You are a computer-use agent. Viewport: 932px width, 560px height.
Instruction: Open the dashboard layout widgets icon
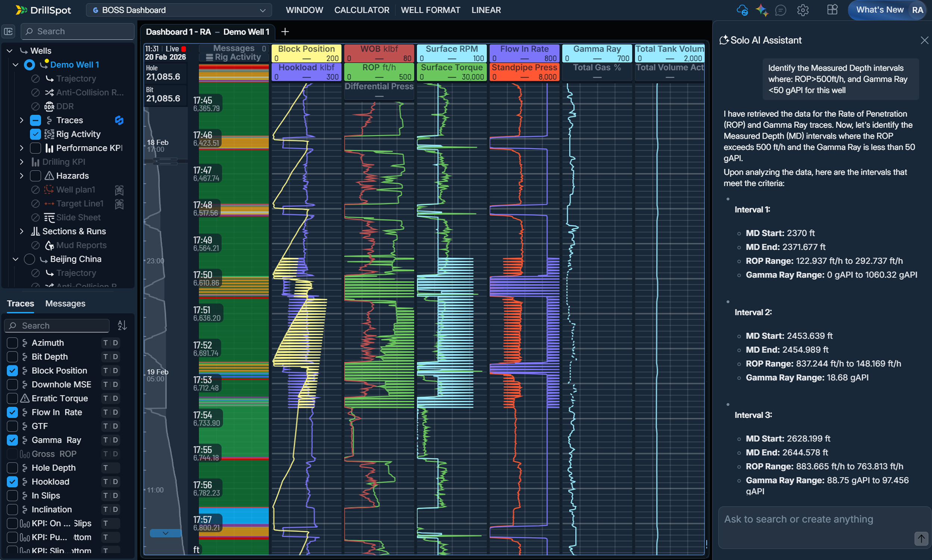coord(832,10)
